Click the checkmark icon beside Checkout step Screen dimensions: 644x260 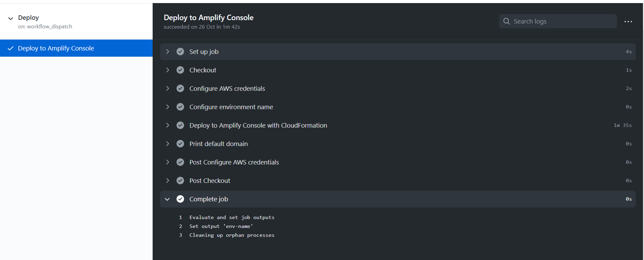tap(180, 70)
